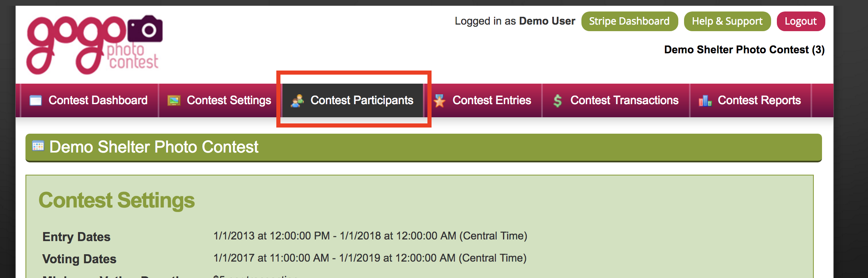Switch to the Contest Settings tab
The height and width of the screenshot is (278, 868).
(x=220, y=100)
